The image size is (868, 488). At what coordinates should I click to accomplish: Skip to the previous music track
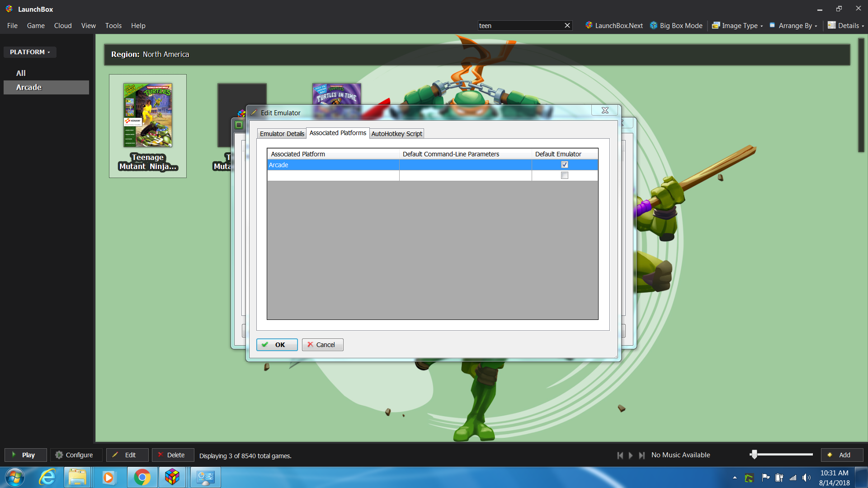(x=620, y=455)
